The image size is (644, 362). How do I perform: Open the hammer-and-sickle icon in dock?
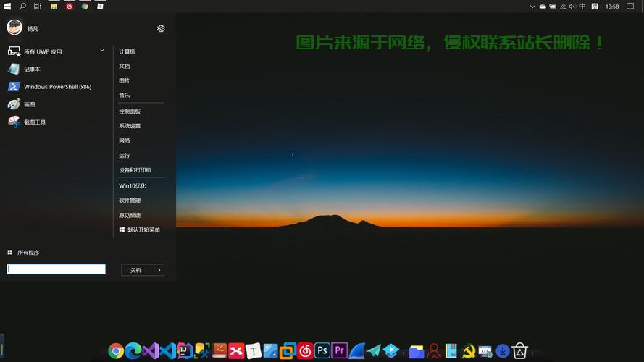pyautogui.click(x=468, y=351)
